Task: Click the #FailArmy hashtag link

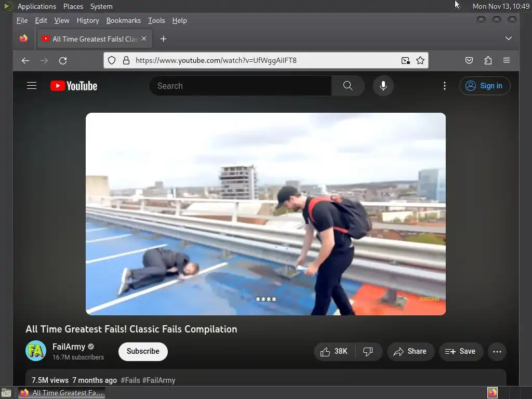Action: pos(159,380)
